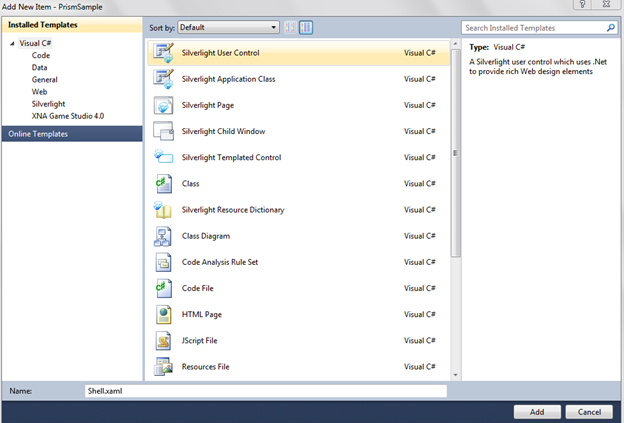Click the scroll down arrow of template list

pos(456,375)
